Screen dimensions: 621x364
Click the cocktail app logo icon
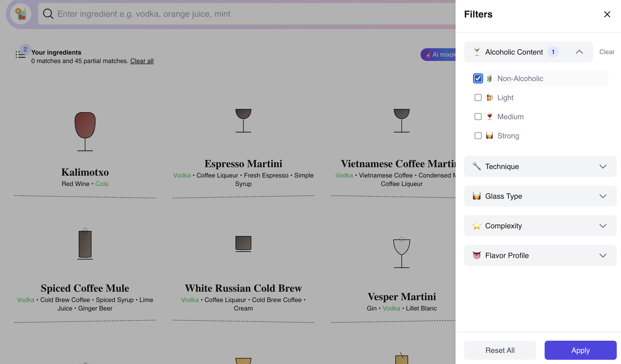click(x=21, y=14)
